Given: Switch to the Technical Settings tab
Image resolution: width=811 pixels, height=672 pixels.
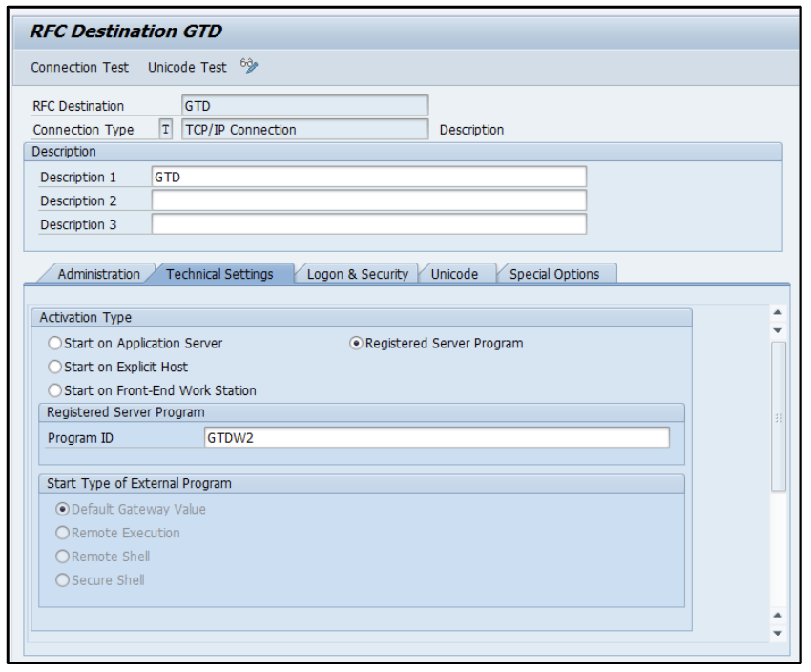Looking at the screenshot, I should [219, 274].
